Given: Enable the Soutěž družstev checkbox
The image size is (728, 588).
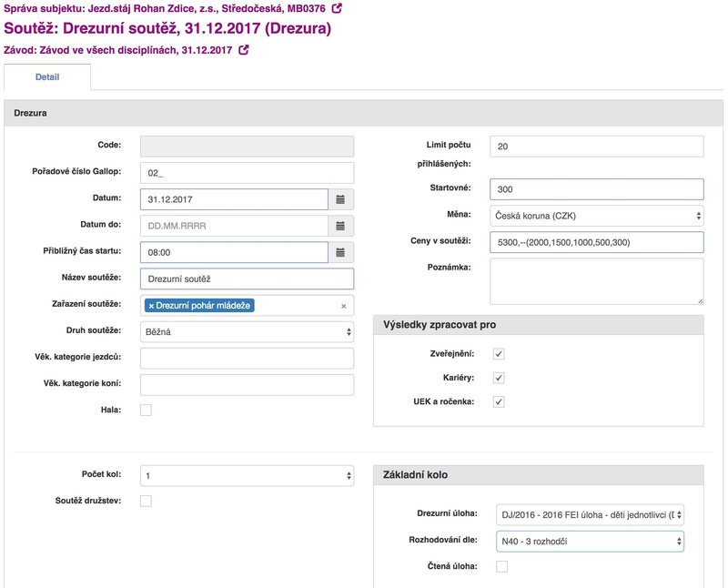Looking at the screenshot, I should (x=147, y=501).
